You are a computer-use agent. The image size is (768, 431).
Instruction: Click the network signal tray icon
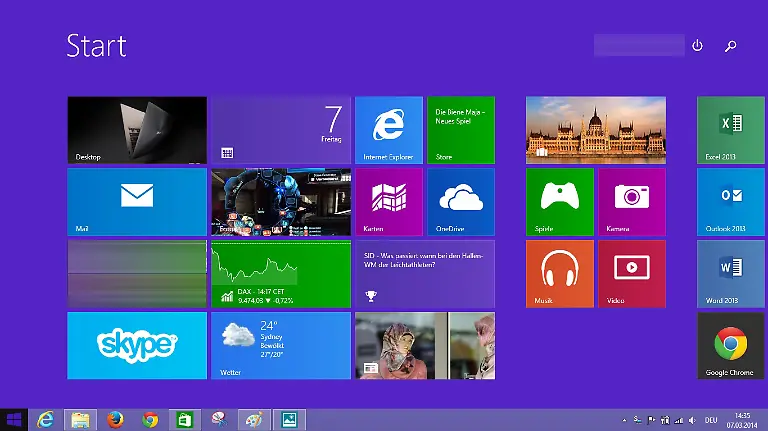tap(678, 420)
